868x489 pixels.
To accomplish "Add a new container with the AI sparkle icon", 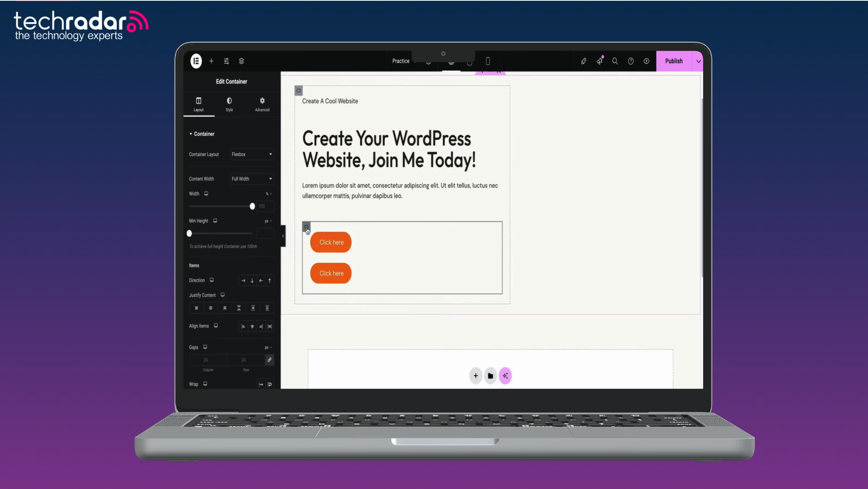I will [505, 375].
